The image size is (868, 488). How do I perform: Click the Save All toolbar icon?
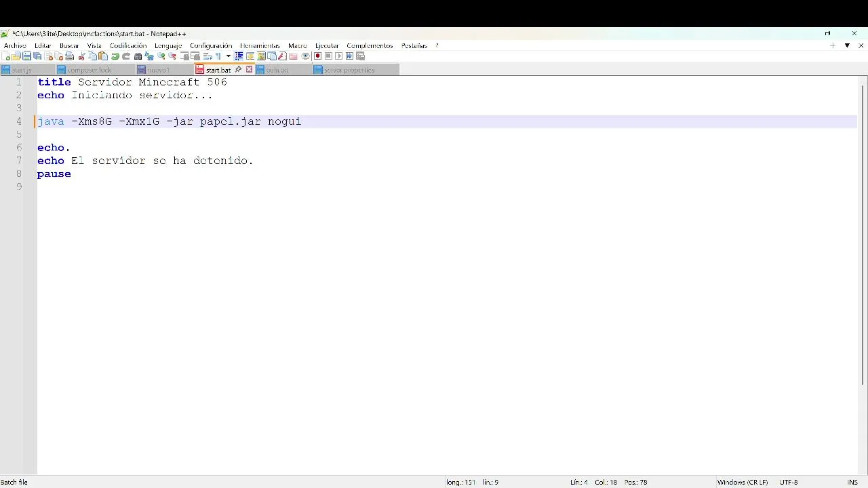click(37, 56)
